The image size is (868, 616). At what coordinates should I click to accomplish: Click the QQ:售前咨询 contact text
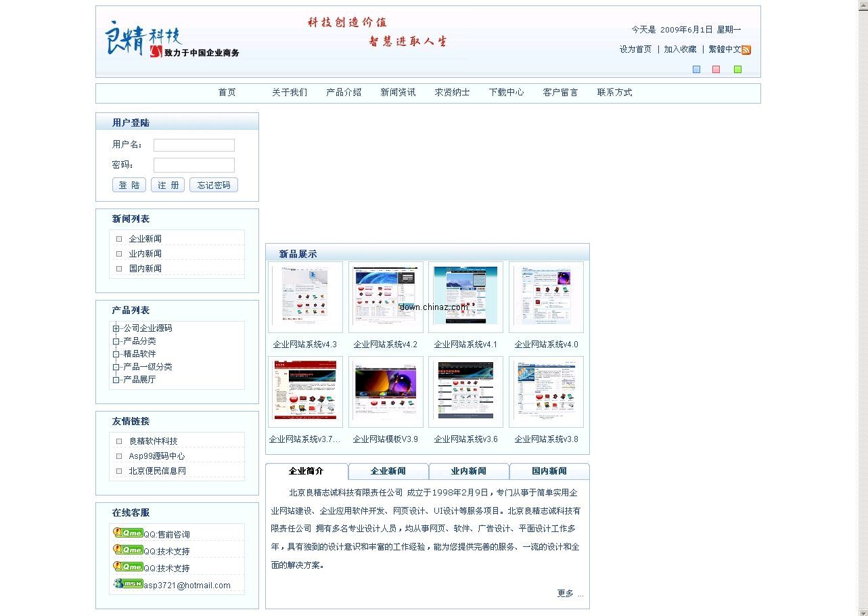click(166, 535)
